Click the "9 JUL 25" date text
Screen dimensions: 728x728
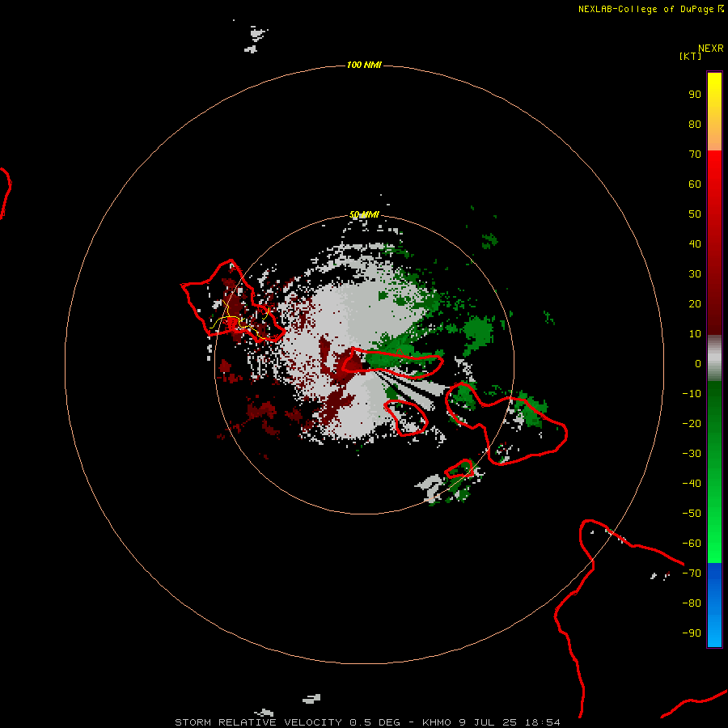click(488, 722)
